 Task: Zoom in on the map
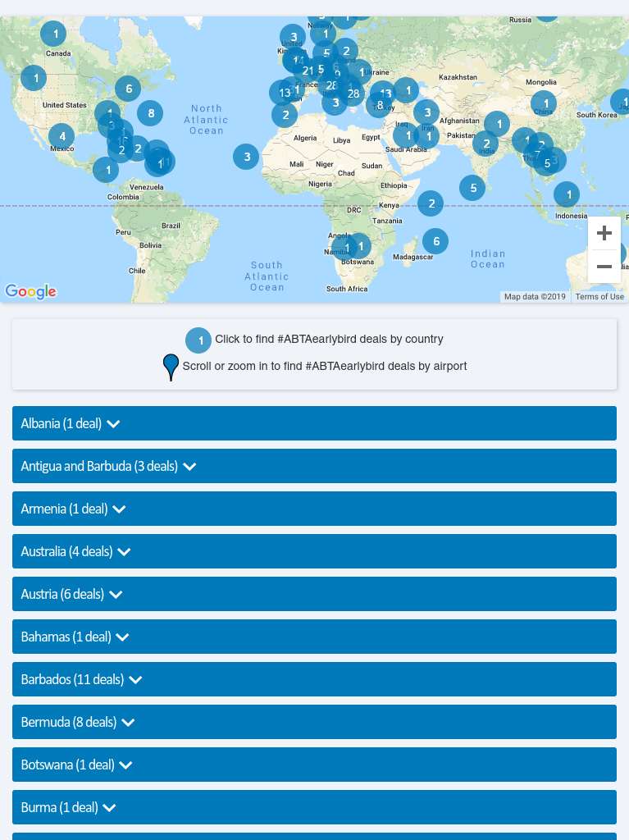click(604, 233)
